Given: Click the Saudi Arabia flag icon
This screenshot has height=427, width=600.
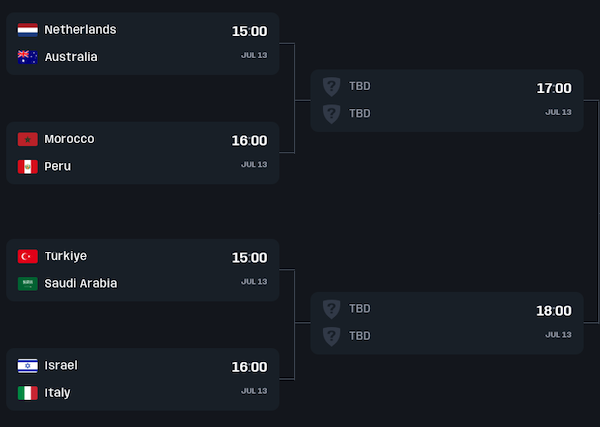Looking at the screenshot, I should 27,283.
